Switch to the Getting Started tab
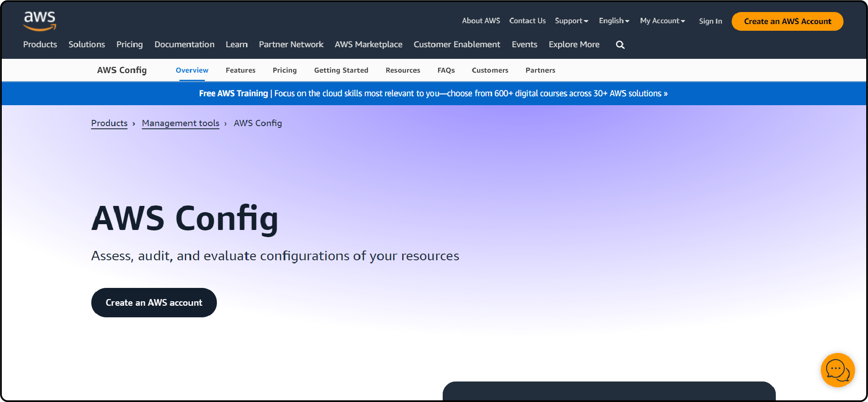The image size is (868, 402). pos(341,70)
